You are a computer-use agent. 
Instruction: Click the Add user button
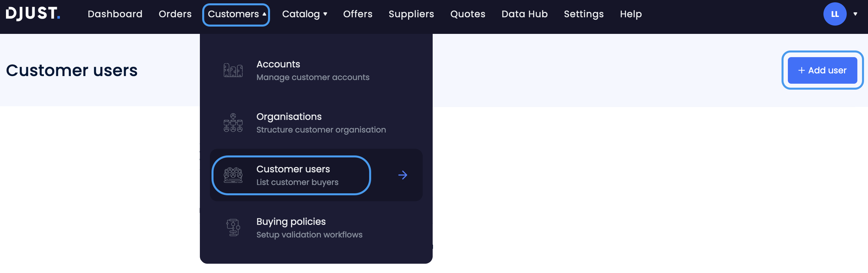823,70
